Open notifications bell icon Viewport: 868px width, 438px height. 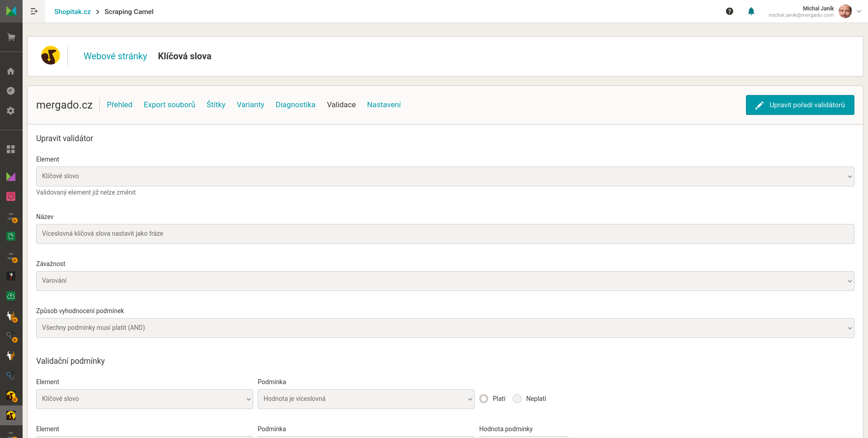[x=751, y=11]
